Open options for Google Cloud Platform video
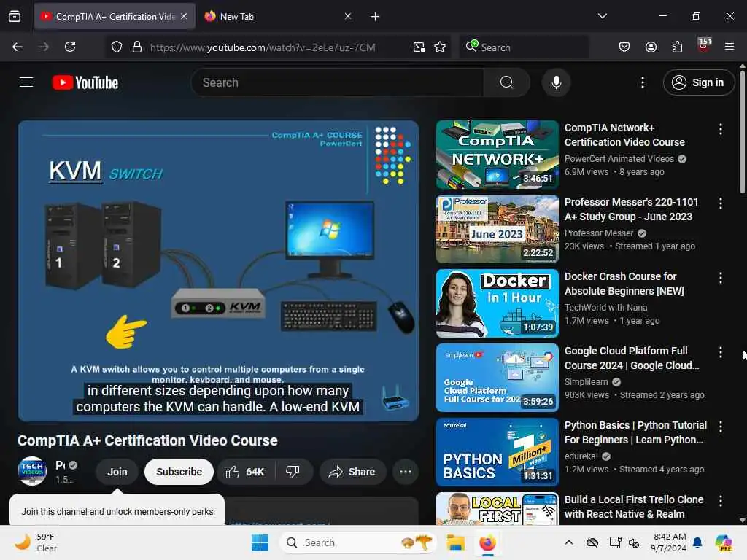Viewport: 747px width, 560px height. 720,352
